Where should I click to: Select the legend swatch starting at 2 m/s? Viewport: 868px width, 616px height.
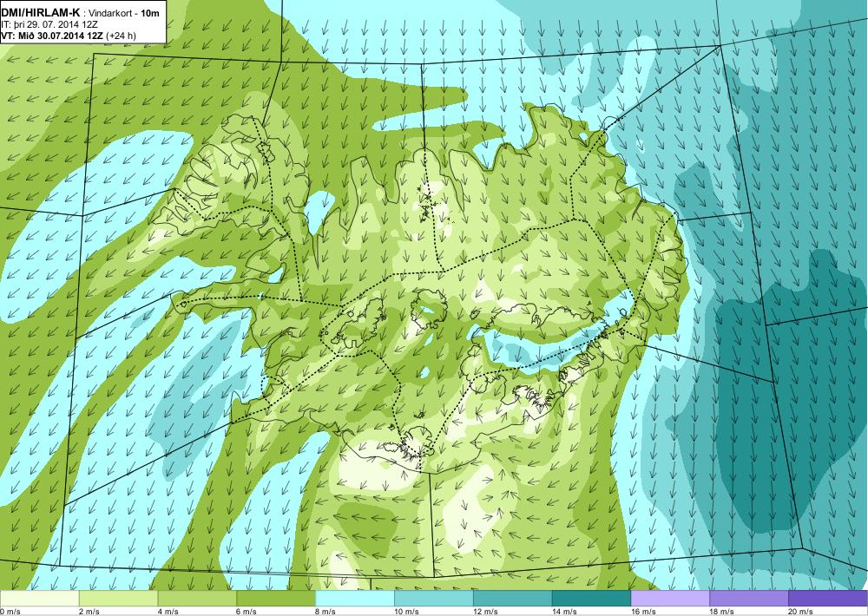pos(118,599)
